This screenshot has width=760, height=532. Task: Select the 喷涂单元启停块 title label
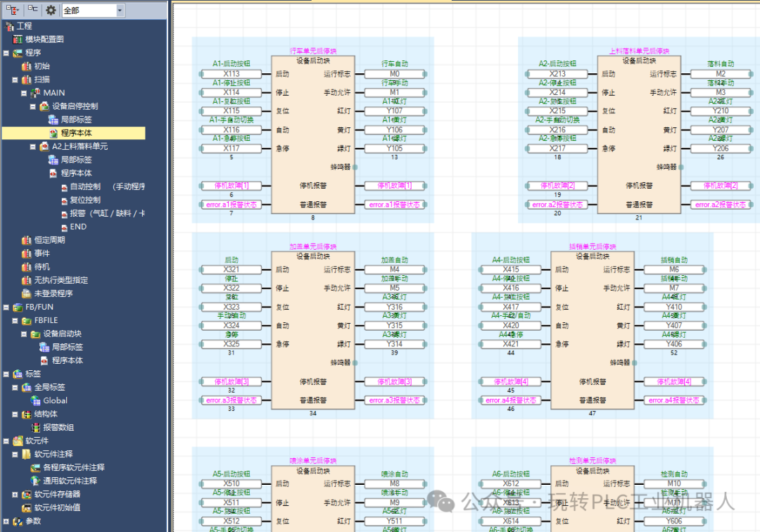click(313, 461)
